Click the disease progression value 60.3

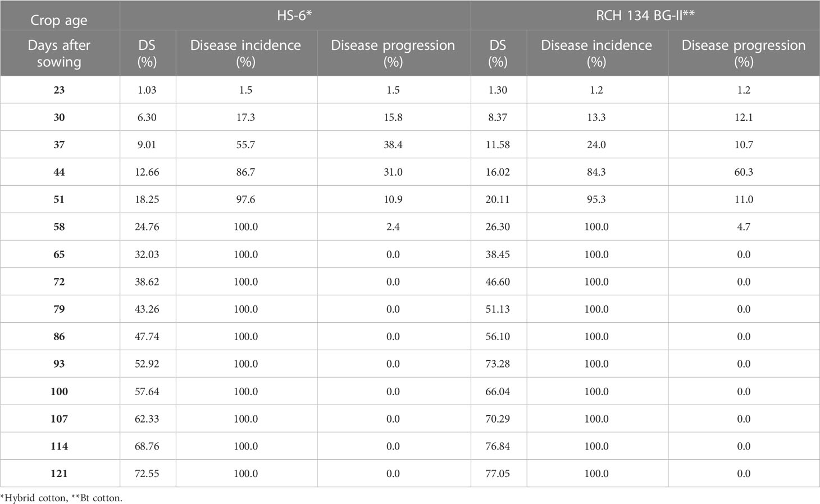coord(744,172)
